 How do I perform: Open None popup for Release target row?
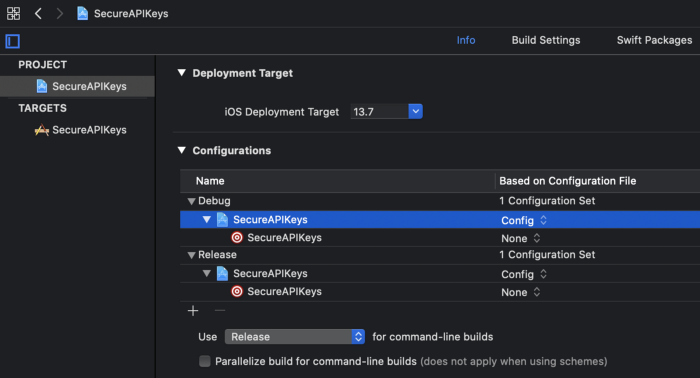[x=521, y=292]
